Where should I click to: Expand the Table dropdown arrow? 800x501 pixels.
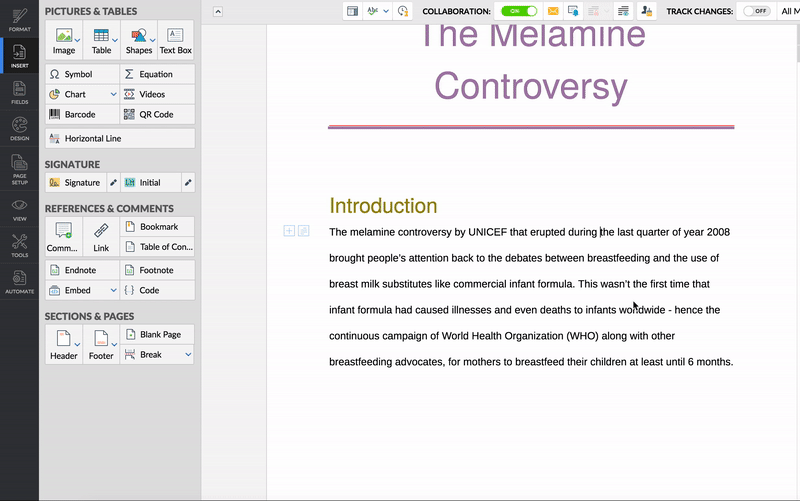[x=115, y=40]
